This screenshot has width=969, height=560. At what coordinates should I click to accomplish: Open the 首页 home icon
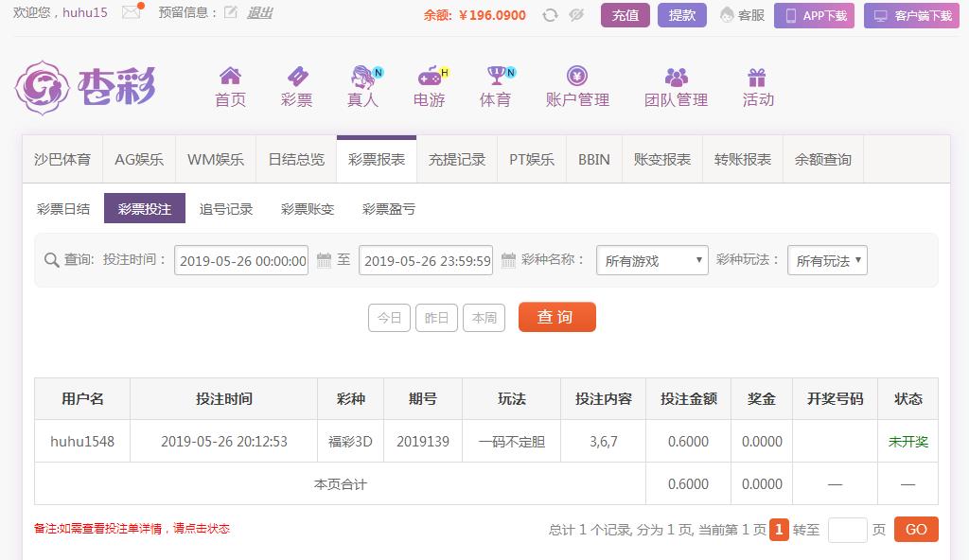(230, 76)
